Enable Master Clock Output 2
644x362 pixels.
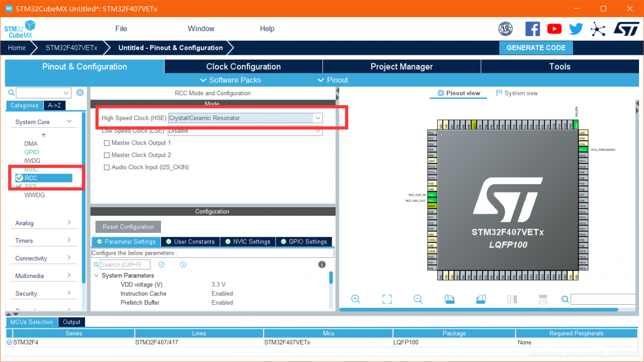[107, 155]
